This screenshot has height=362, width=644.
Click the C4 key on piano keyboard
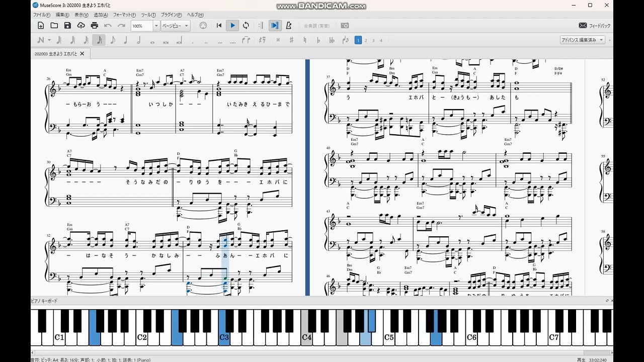click(307, 337)
